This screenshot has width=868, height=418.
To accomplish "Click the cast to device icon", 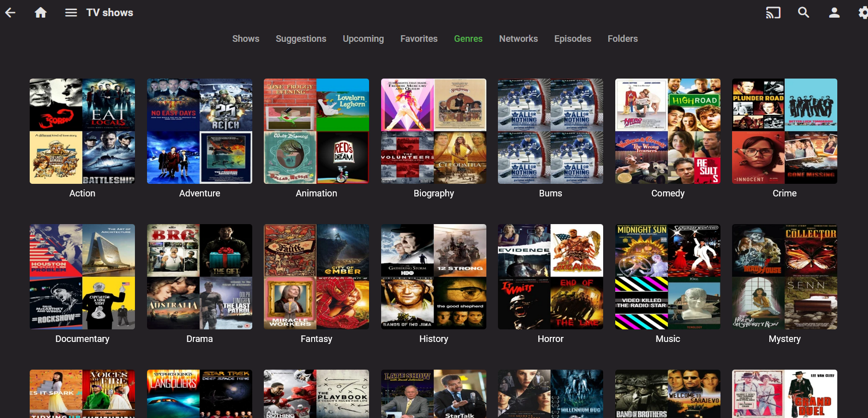I will click(773, 13).
